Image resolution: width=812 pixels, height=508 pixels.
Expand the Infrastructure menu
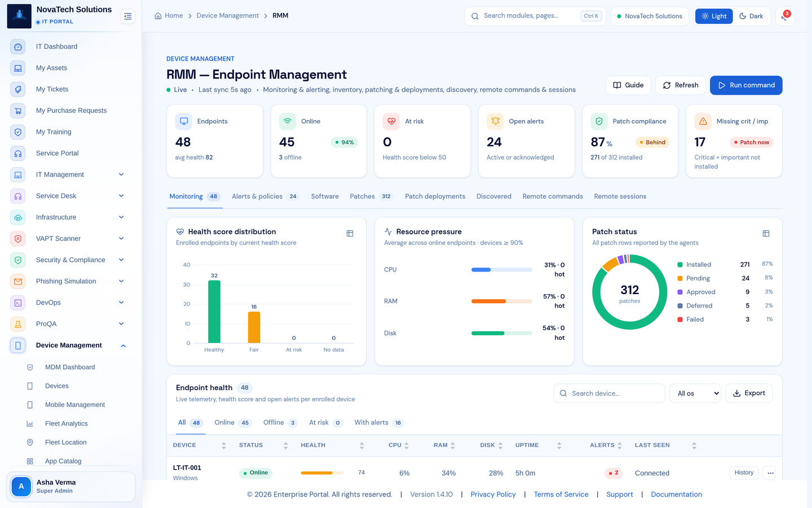121,217
